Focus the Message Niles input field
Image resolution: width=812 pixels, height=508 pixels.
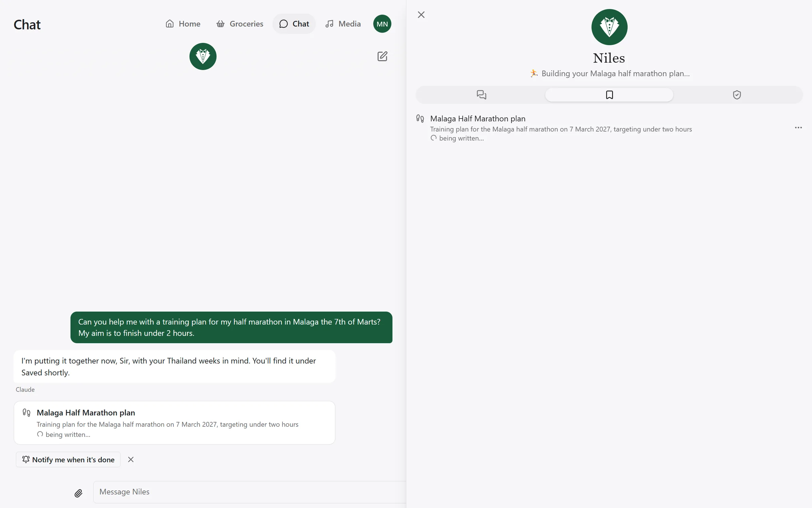click(x=250, y=492)
